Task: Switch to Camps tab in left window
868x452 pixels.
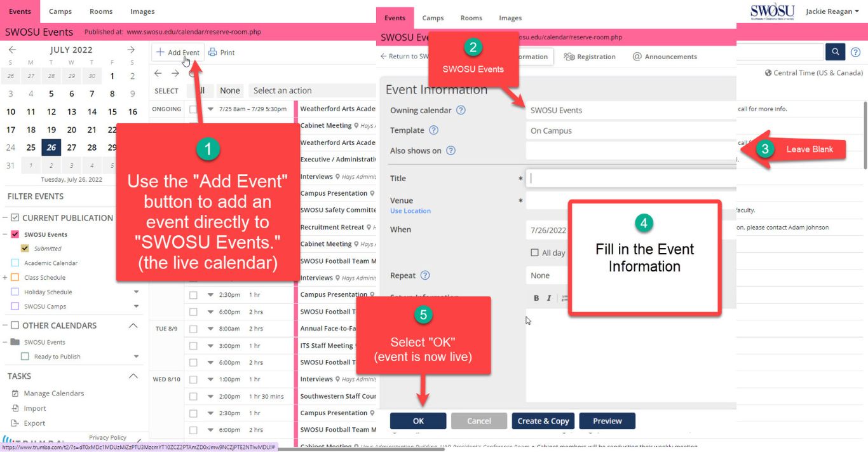Action: pyautogui.click(x=60, y=11)
